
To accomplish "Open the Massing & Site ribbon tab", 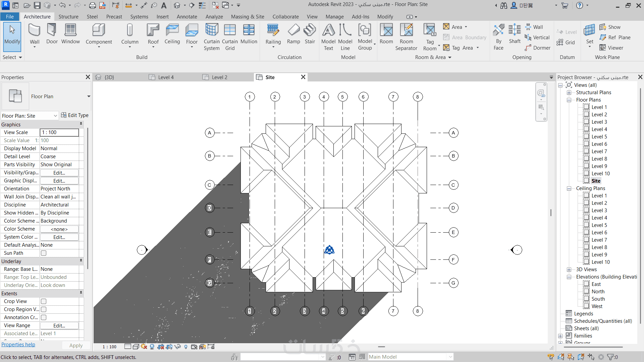I will point(247,17).
